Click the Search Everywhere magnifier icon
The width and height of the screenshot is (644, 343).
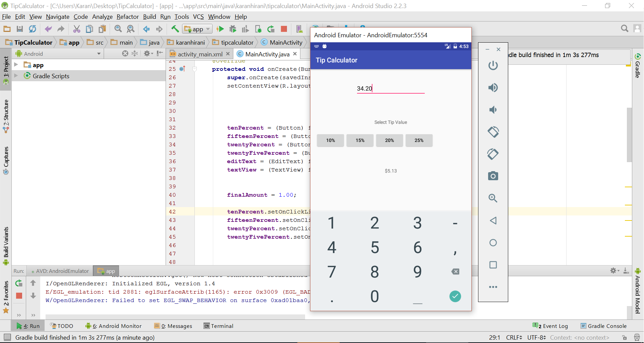[625, 29]
